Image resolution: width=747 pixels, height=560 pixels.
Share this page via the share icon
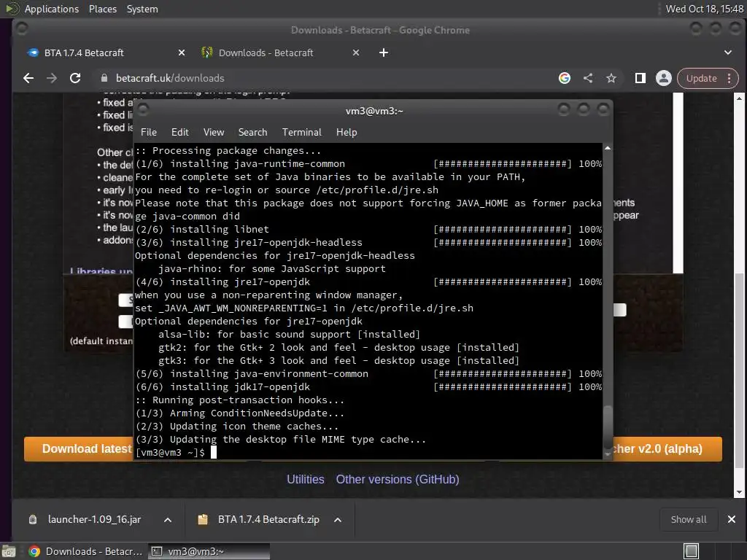pos(589,78)
